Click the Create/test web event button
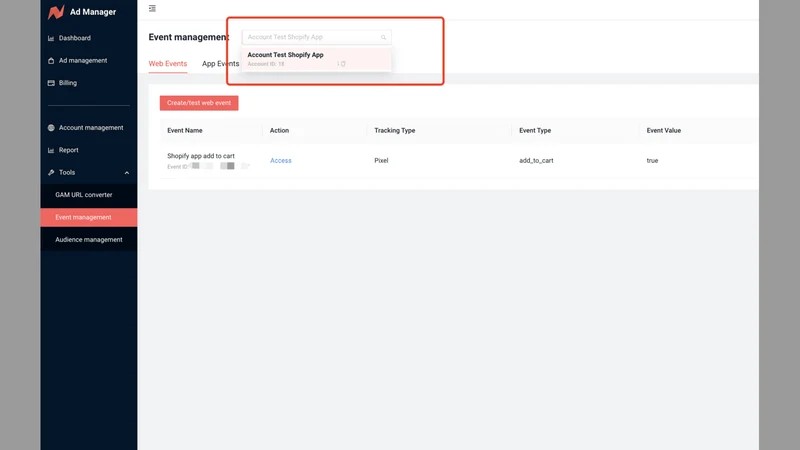 tap(199, 103)
